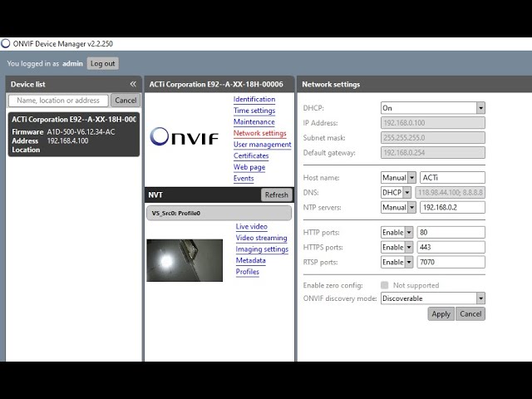Focus the Name, location or address search field
This screenshot has height=399, width=532.
click(58, 100)
